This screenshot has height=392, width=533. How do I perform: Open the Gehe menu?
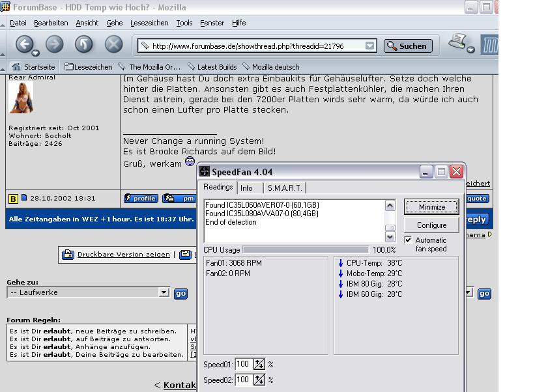click(x=115, y=23)
